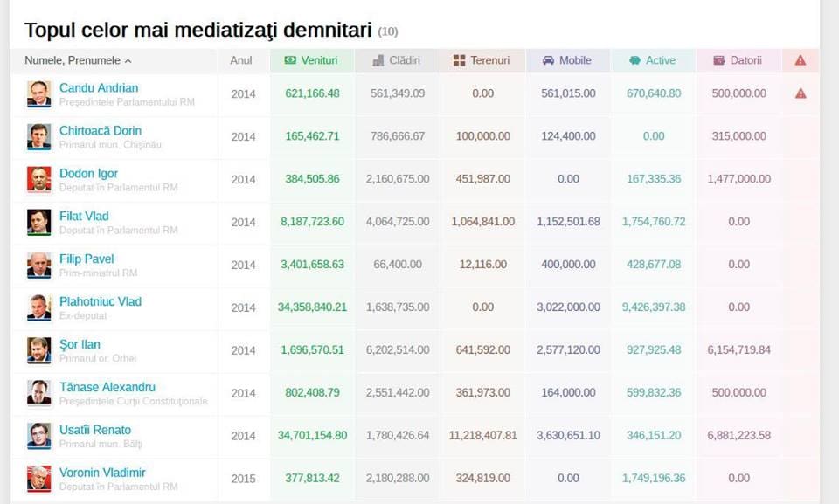The width and height of the screenshot is (839, 504).
Task: Sort the table by Anul column
Action: coord(241,60)
